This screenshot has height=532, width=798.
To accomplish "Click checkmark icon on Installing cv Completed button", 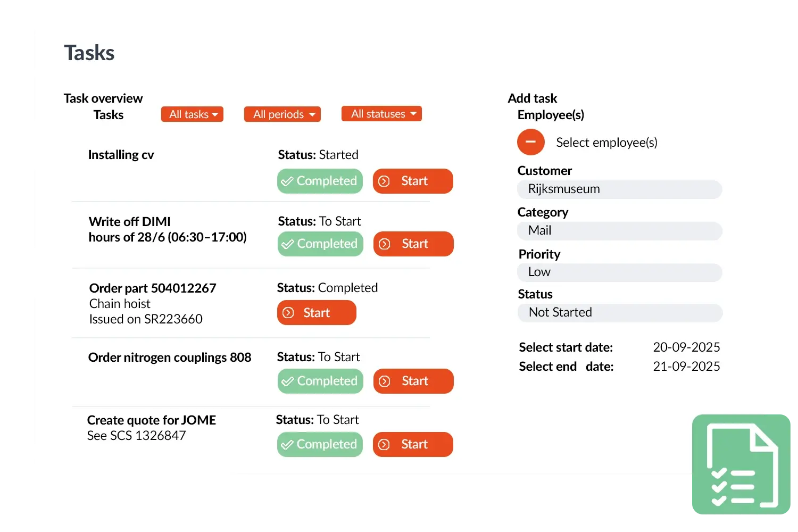I will tap(287, 181).
